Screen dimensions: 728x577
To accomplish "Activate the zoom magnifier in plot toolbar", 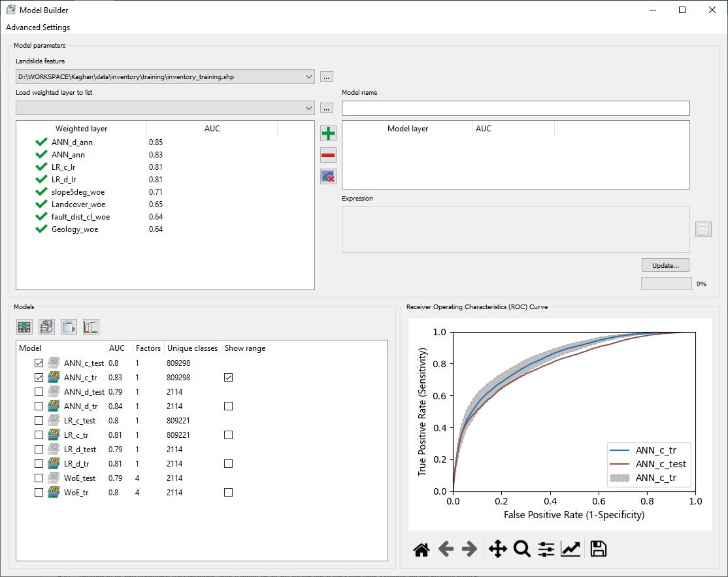I will [521, 550].
